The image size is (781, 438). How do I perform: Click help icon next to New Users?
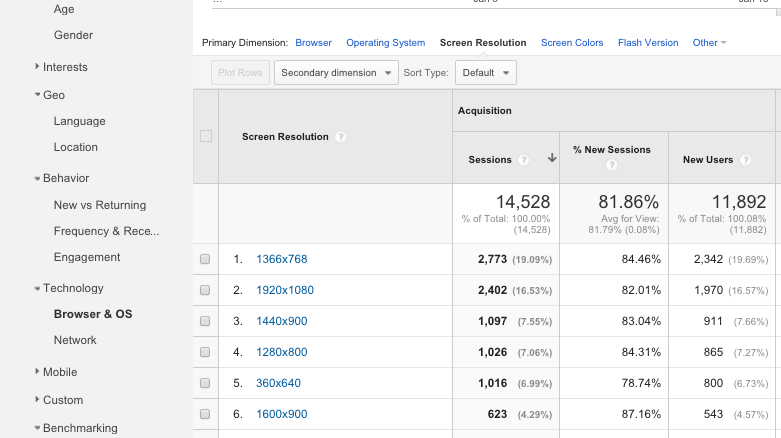coord(745,159)
